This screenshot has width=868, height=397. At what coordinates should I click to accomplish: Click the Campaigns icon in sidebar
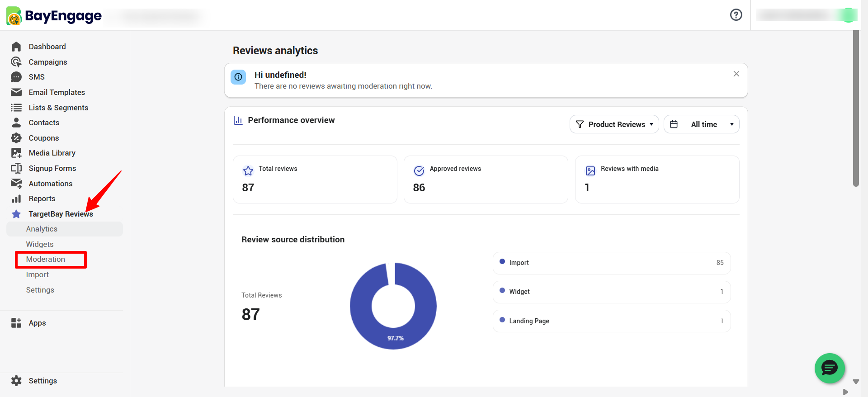16,62
